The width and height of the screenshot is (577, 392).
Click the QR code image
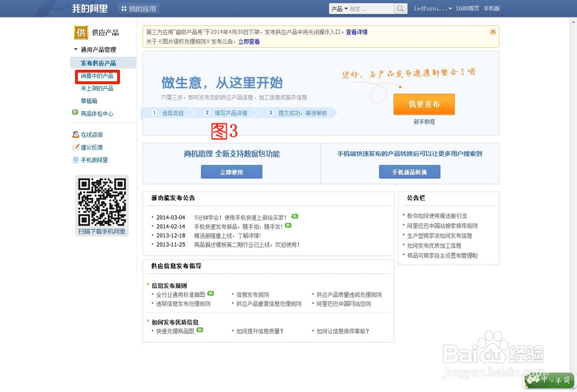pyautogui.click(x=102, y=202)
